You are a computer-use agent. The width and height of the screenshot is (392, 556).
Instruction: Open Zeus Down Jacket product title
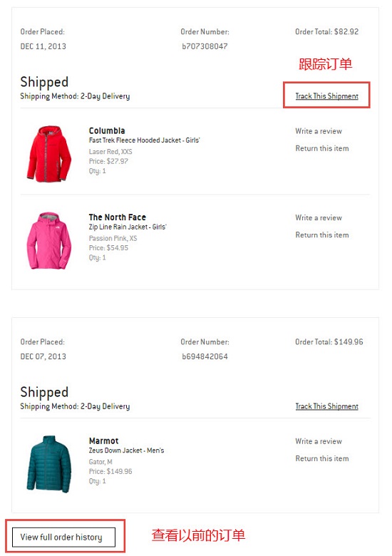[127, 451]
